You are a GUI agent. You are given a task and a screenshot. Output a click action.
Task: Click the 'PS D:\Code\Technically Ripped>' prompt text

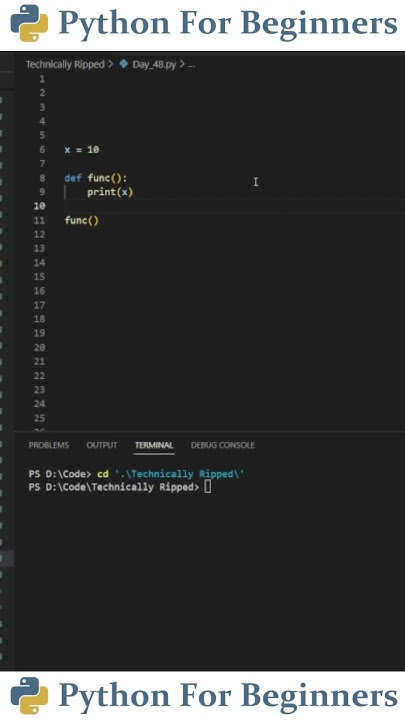click(x=114, y=487)
